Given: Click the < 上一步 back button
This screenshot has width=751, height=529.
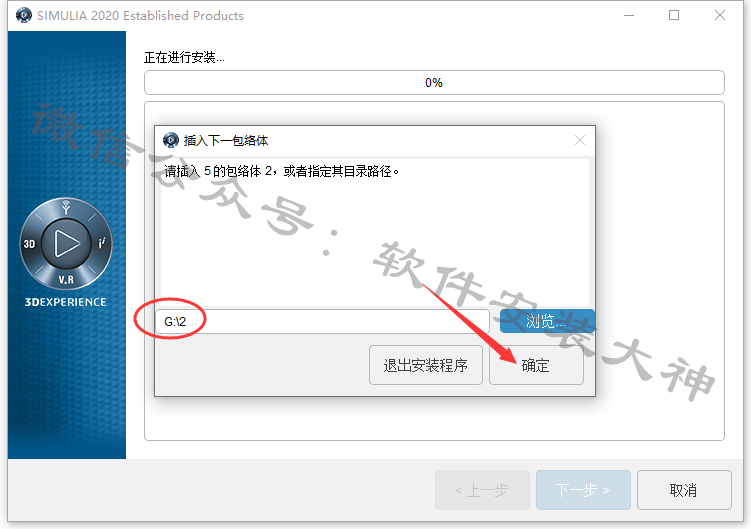Looking at the screenshot, I should click(482, 490).
